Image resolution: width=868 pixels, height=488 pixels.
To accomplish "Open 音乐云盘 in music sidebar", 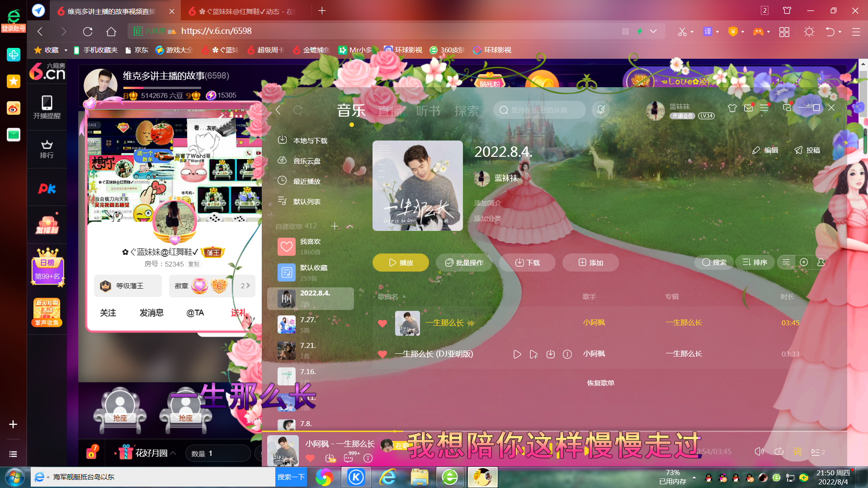I will click(x=300, y=161).
